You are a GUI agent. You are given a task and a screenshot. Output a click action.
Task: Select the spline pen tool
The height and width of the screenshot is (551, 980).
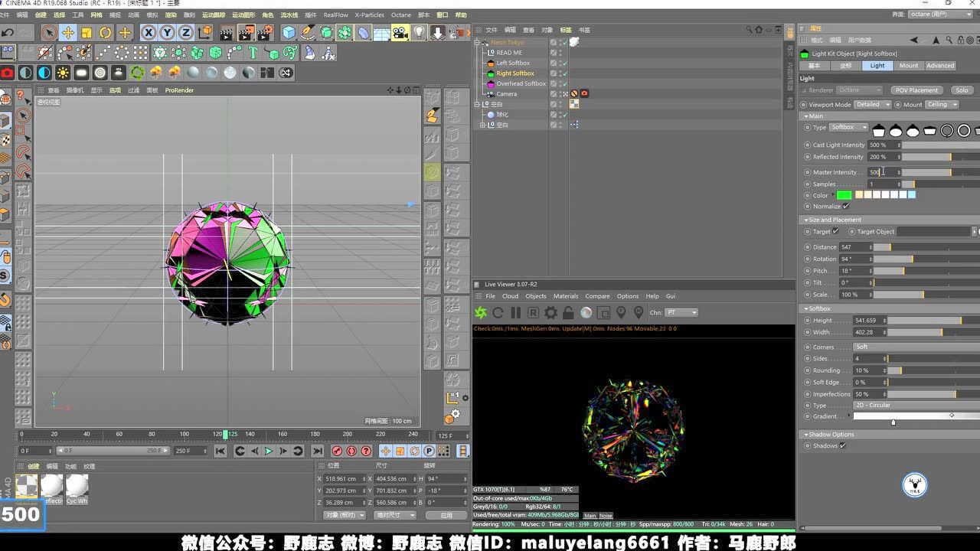click(x=307, y=32)
